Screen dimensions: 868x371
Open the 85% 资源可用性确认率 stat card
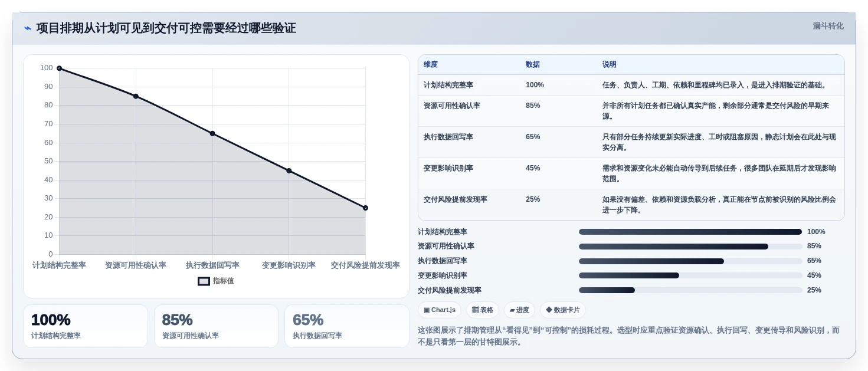pyautogui.click(x=216, y=326)
